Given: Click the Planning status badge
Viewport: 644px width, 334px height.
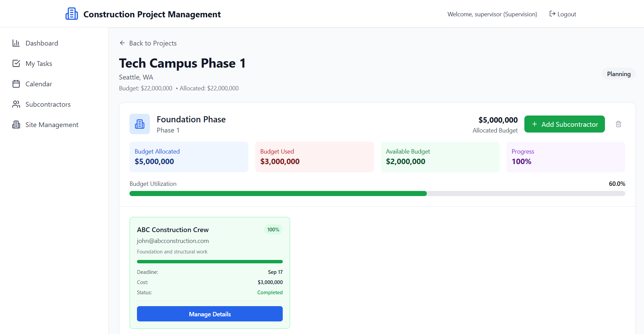Looking at the screenshot, I should [x=619, y=74].
